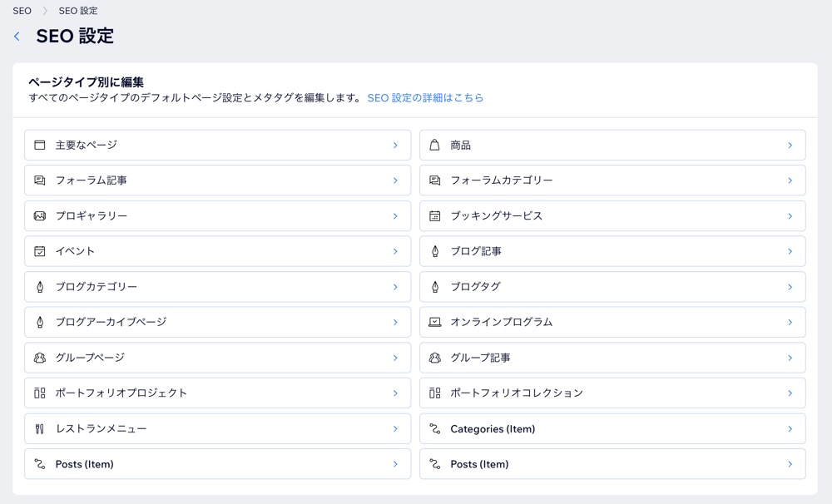The width and height of the screenshot is (832, 504).
Task: Click the SEO 設定 breadcrumb item
Action: click(x=78, y=11)
